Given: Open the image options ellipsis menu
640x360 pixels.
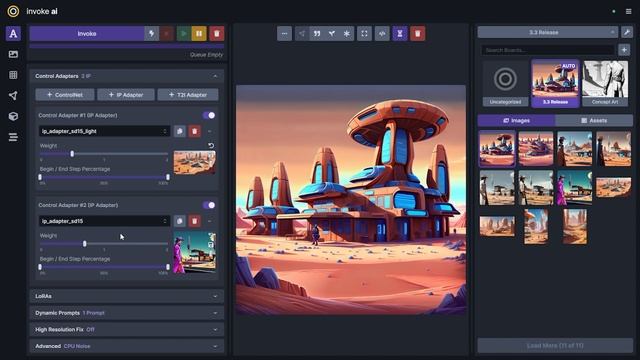Looking at the screenshot, I should click(x=284, y=33).
